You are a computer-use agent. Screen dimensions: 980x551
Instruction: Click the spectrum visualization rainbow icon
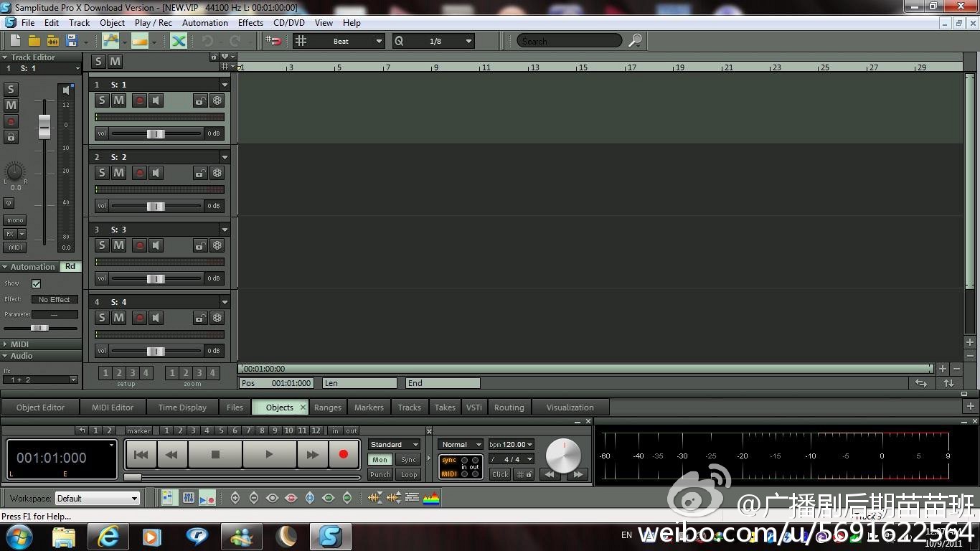tap(430, 498)
